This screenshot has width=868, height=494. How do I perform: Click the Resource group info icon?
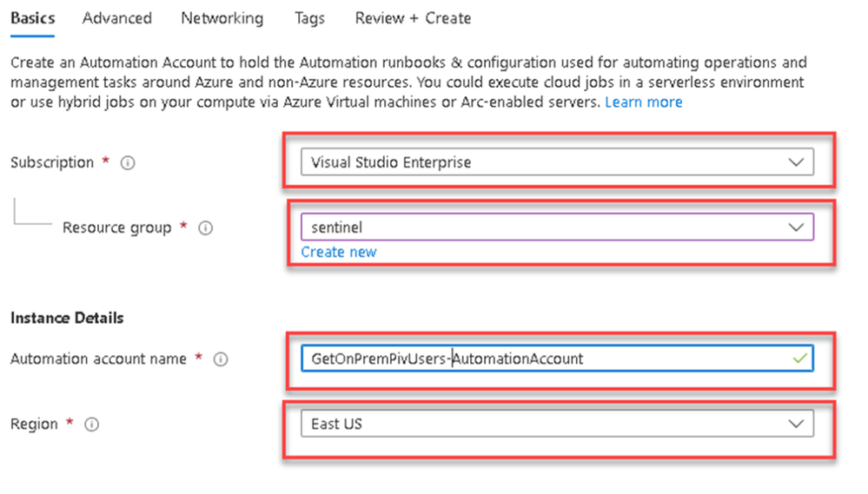[x=206, y=228]
